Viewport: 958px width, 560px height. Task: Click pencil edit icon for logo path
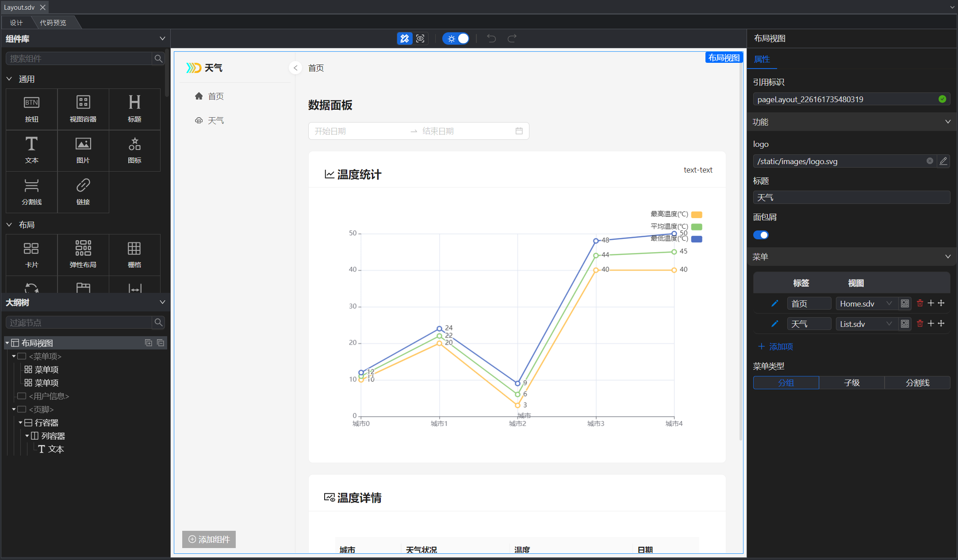[x=943, y=161]
